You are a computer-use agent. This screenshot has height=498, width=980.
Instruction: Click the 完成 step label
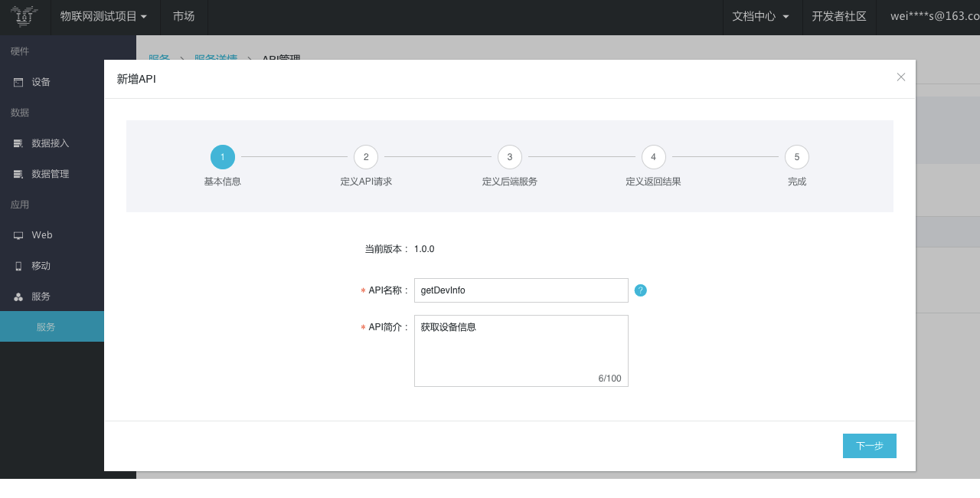coord(797,182)
